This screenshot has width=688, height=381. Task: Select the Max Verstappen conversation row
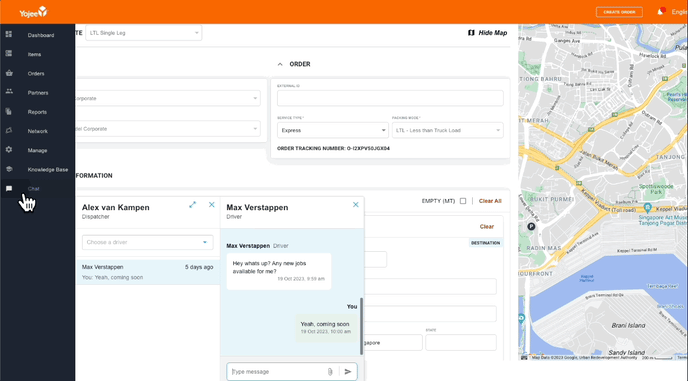(x=148, y=272)
